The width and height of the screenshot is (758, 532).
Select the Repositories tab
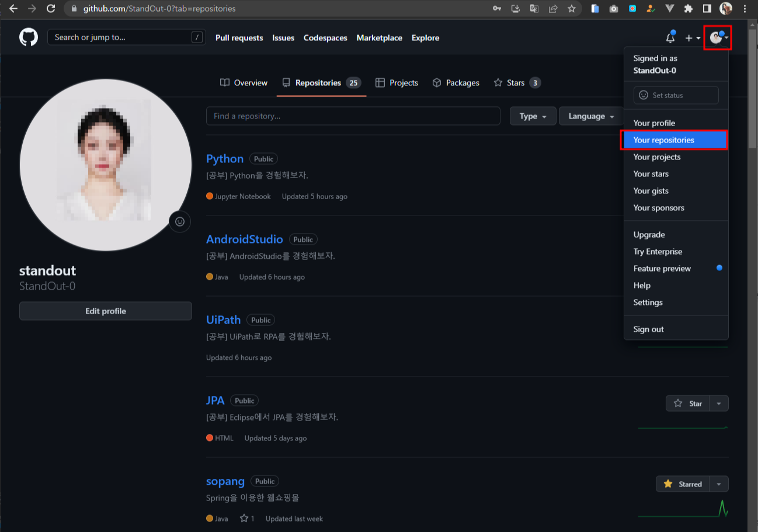pos(321,83)
